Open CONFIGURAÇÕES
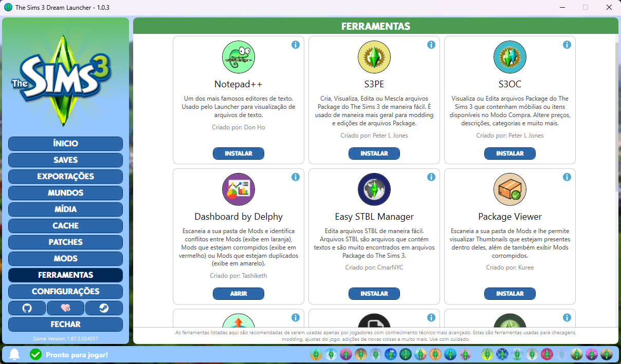 pos(65,292)
